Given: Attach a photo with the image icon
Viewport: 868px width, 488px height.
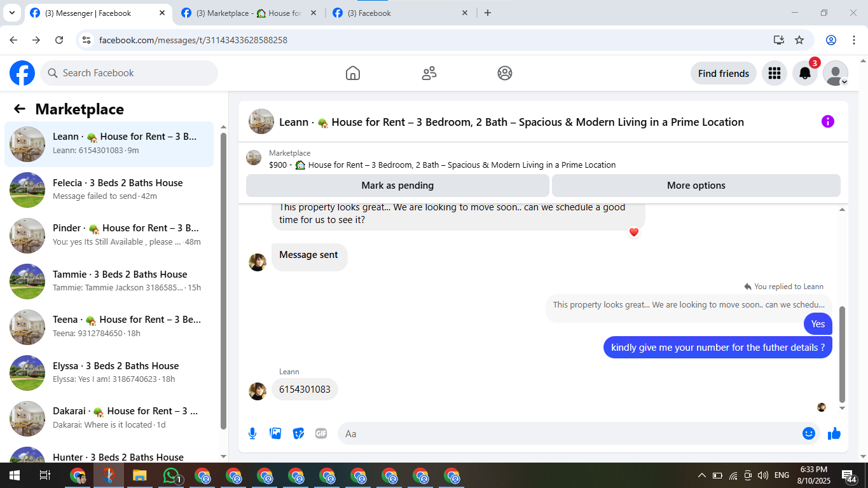Looking at the screenshot, I should coord(275,433).
